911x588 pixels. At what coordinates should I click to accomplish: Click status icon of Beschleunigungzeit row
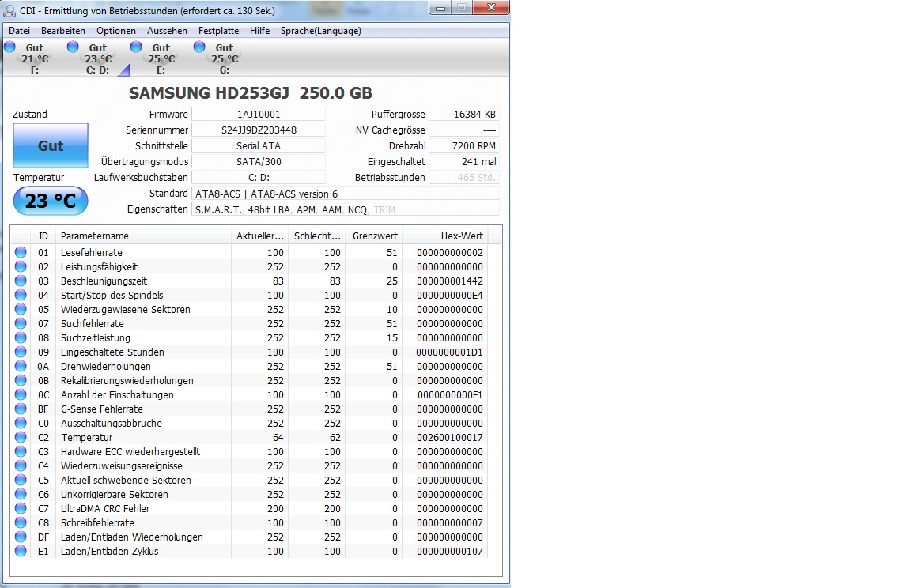pos(21,281)
